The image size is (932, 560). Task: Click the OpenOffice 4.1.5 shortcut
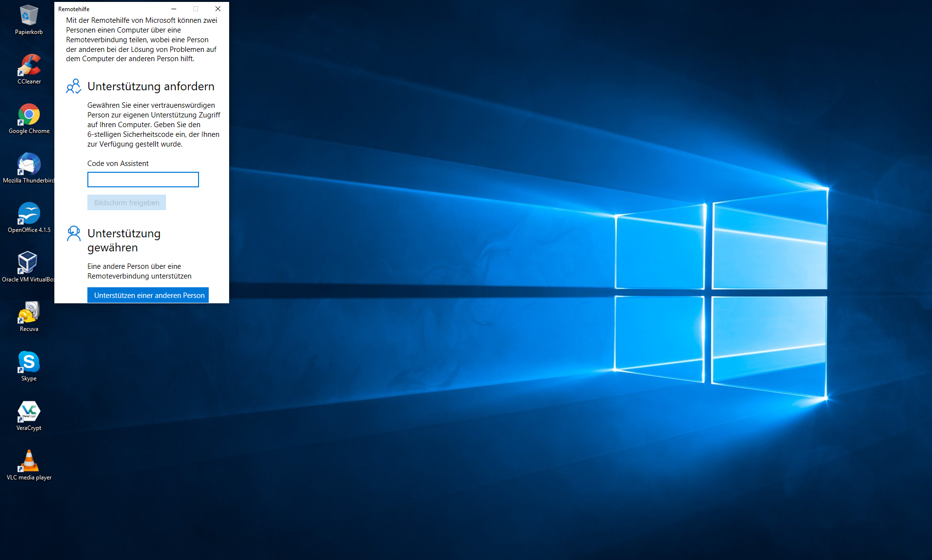(x=29, y=214)
